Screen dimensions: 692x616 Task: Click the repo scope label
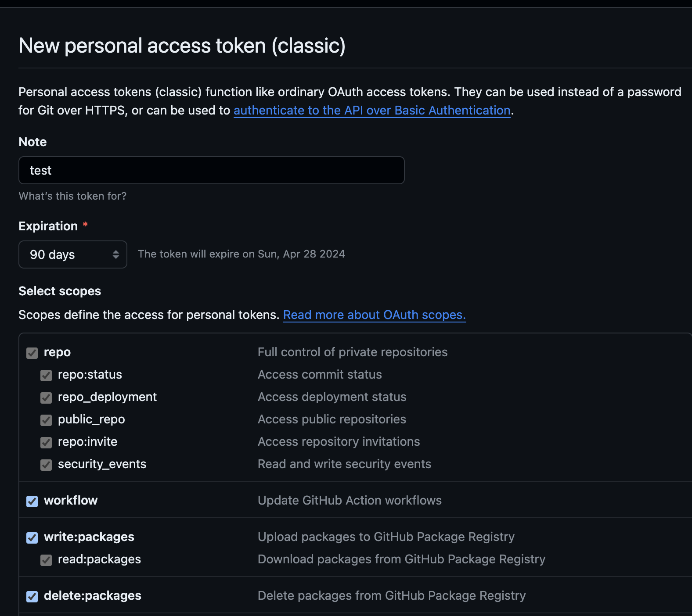[x=57, y=352]
